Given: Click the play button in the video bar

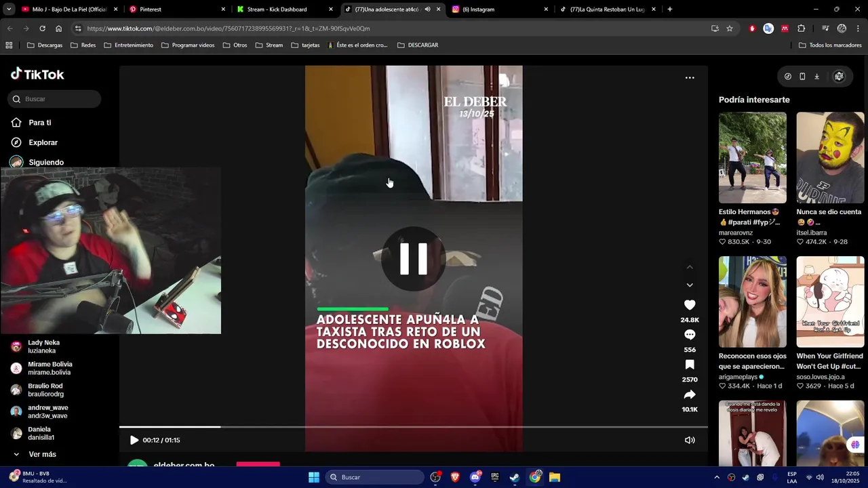Looking at the screenshot, I should click(134, 440).
